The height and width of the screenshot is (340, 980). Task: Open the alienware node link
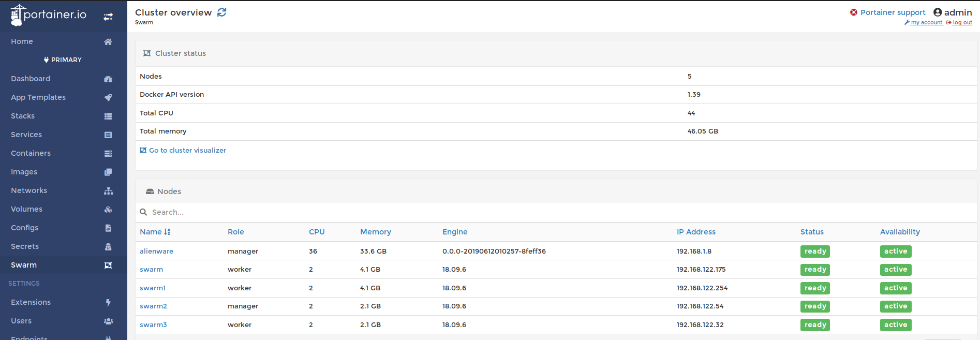click(x=156, y=252)
